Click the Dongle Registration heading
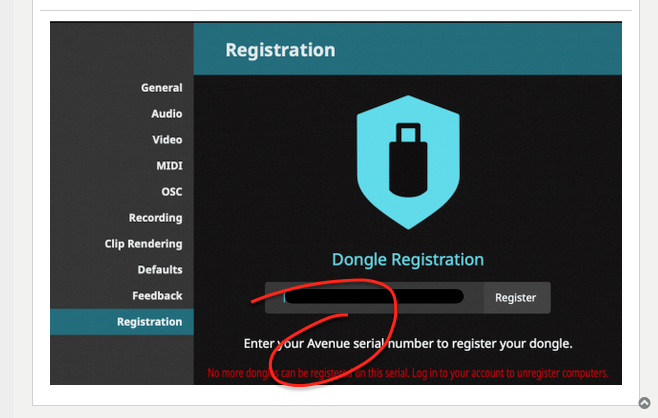 (x=407, y=260)
